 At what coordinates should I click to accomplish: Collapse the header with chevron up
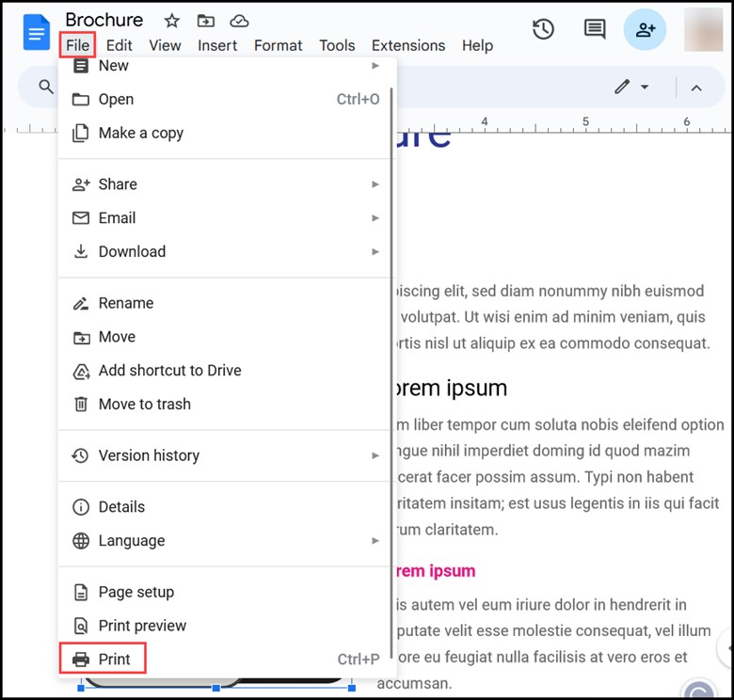click(x=696, y=87)
